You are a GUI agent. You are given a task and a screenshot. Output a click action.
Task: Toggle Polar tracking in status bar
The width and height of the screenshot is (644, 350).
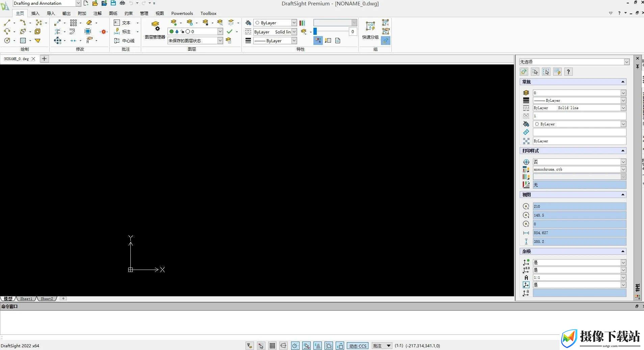coord(295,346)
